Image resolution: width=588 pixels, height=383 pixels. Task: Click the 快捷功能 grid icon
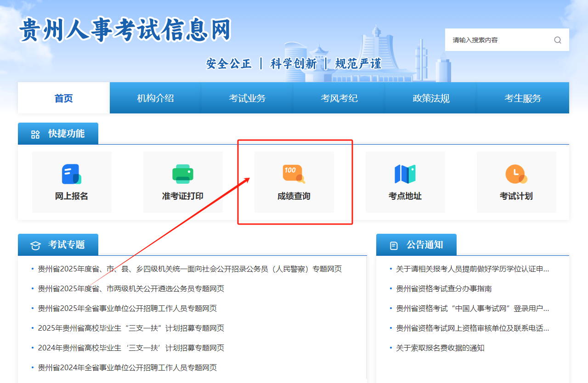35,135
